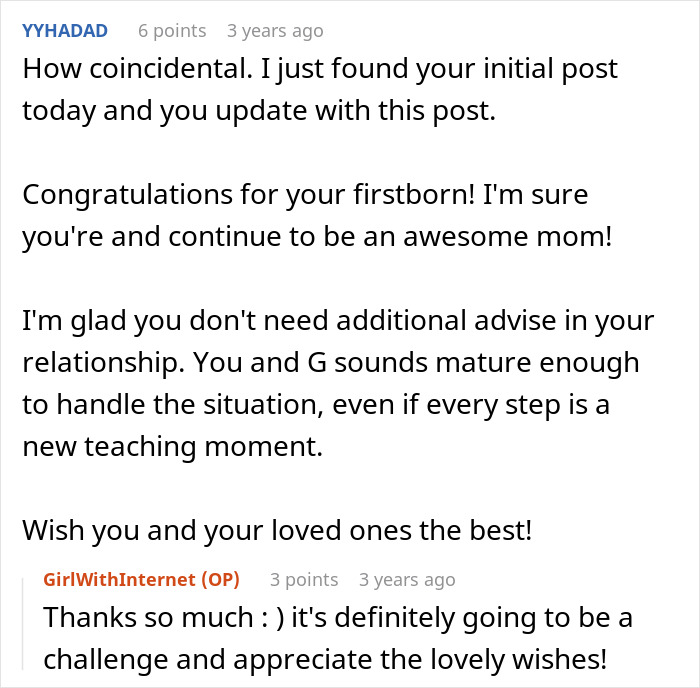The image size is (700, 688).
Task: Click the text "Congratulations for your firstborn!"
Action: [x=249, y=195]
